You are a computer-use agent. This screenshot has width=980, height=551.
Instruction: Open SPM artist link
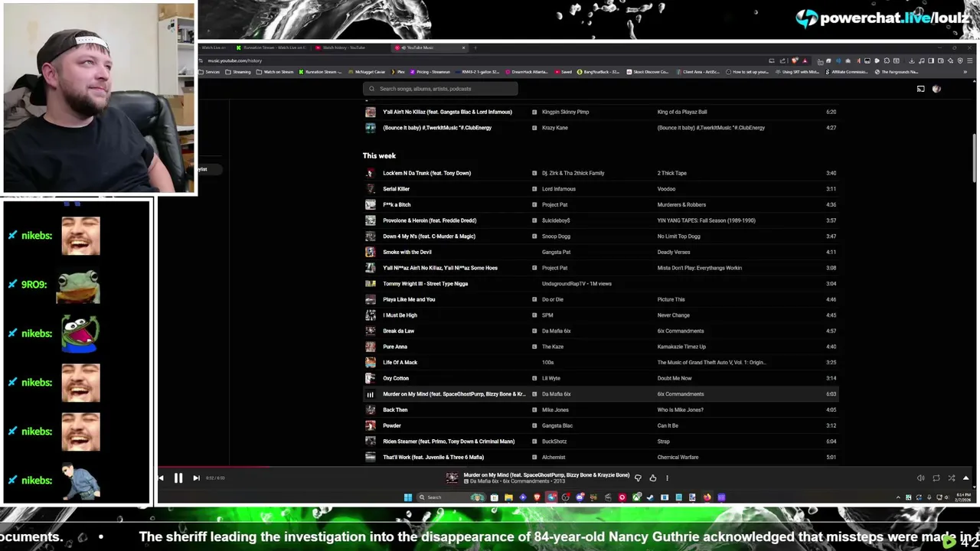coord(547,315)
